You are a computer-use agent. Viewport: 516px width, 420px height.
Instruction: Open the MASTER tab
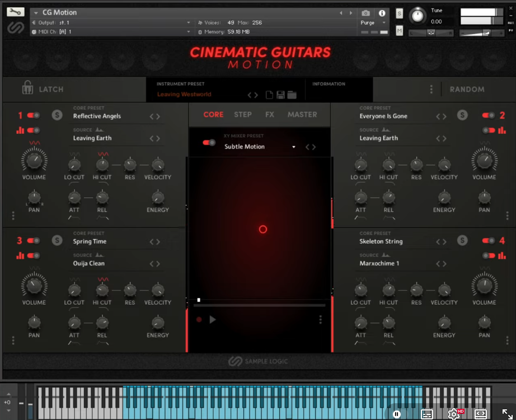302,114
